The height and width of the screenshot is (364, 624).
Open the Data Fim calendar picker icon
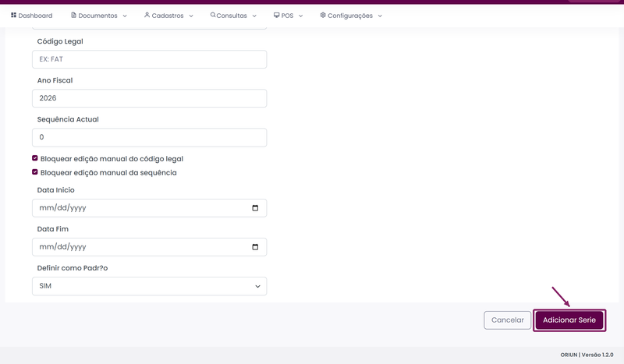(255, 247)
